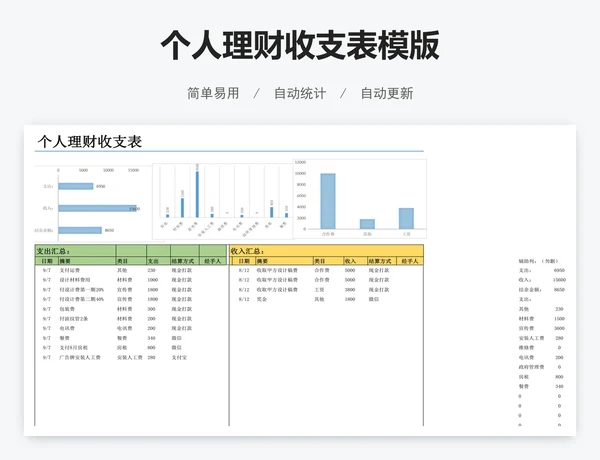Viewport: 600px width, 460px height.
Task: Select expense cell 付设计费第二期40%
Action: [x=82, y=299]
